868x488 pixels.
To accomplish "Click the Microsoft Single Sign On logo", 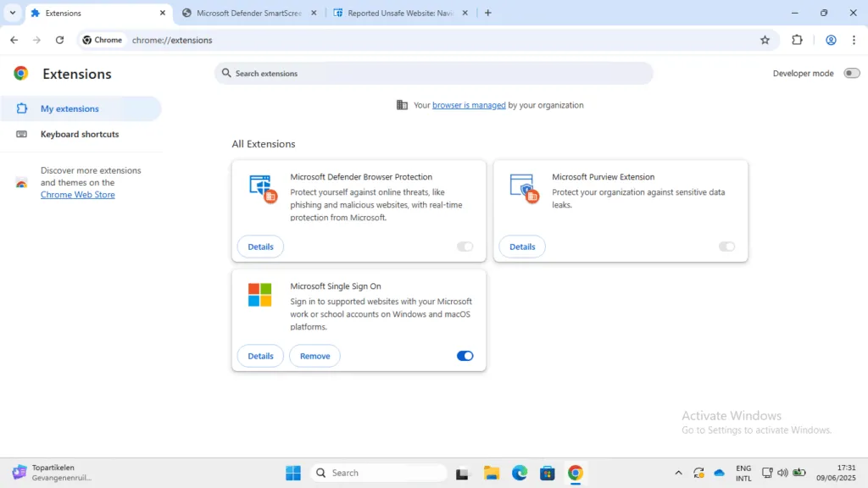I will (x=259, y=295).
